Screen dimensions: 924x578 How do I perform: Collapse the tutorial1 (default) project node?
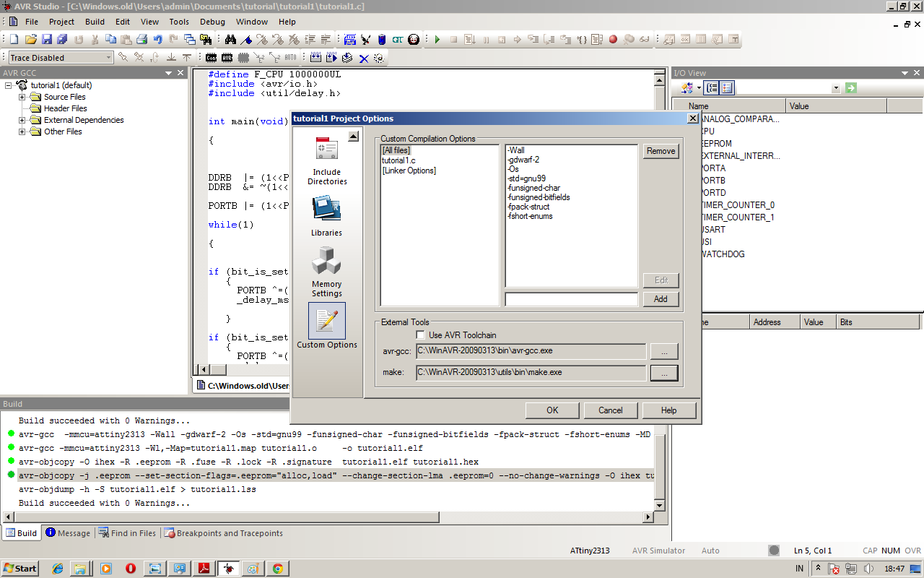click(x=9, y=85)
